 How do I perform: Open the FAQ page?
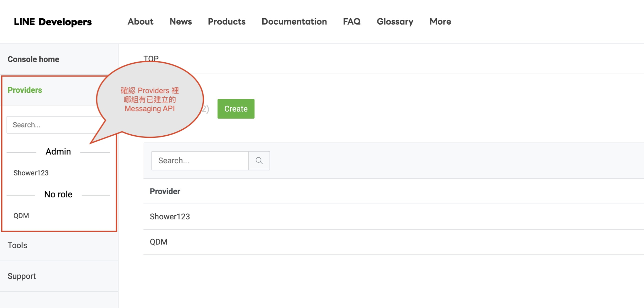352,21
